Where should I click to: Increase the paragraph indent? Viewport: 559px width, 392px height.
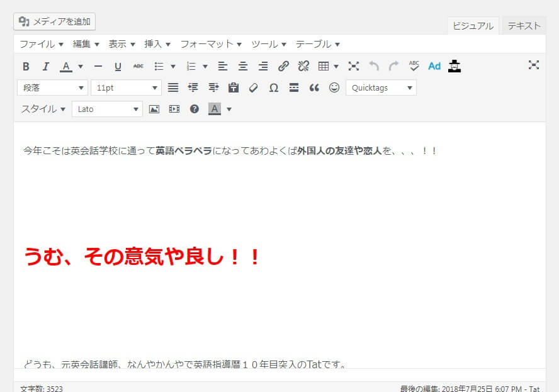coord(213,87)
